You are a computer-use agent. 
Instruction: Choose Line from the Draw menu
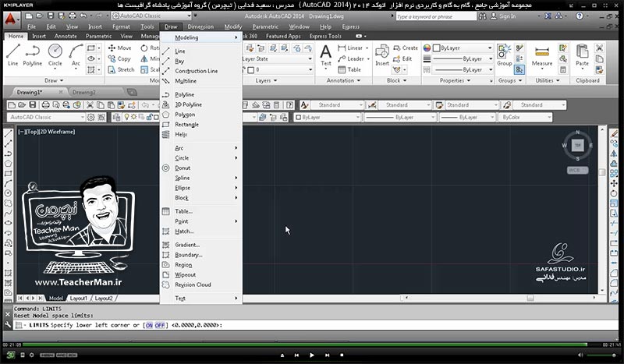(201, 51)
